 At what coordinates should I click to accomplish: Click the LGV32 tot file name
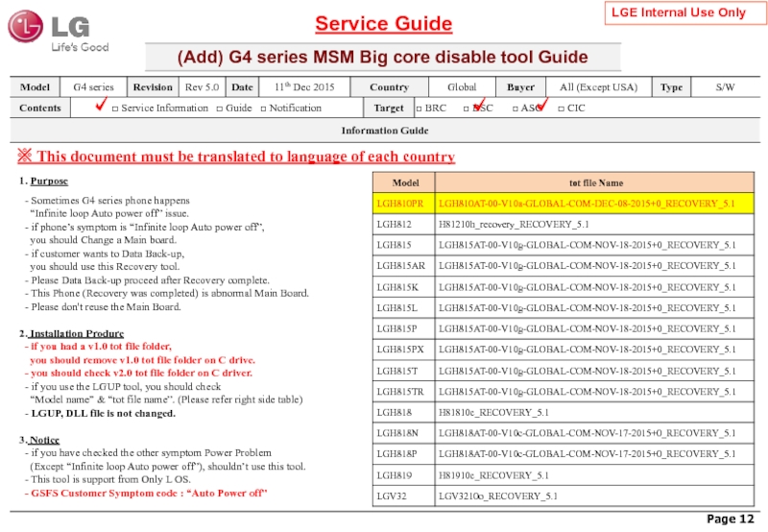[496, 496]
